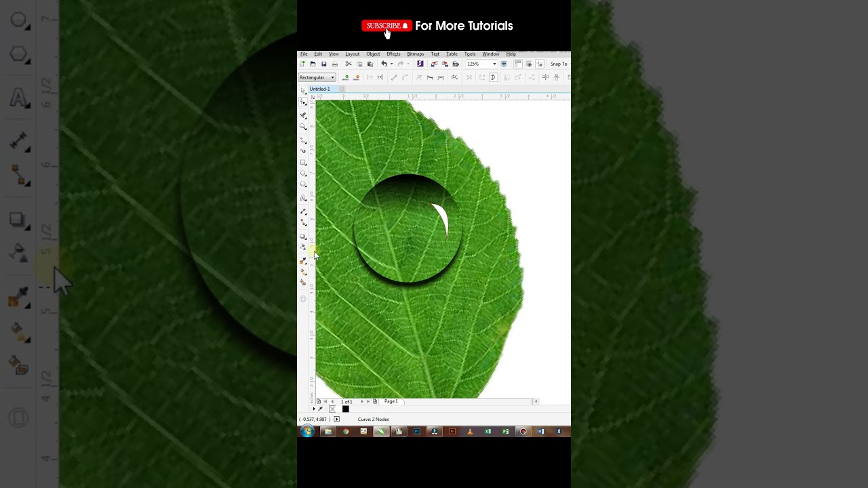Click the "Curve: 2 Nodes" status text
The width and height of the screenshot is (868, 488).
(x=374, y=420)
